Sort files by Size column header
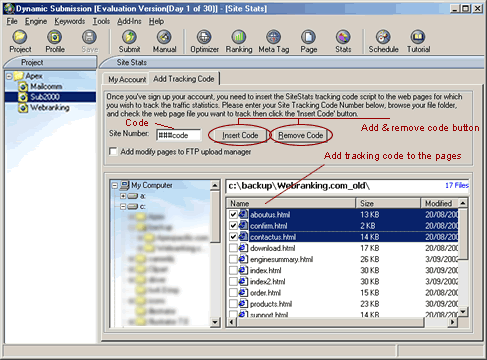This screenshot has width=487, height=360. tap(387, 203)
